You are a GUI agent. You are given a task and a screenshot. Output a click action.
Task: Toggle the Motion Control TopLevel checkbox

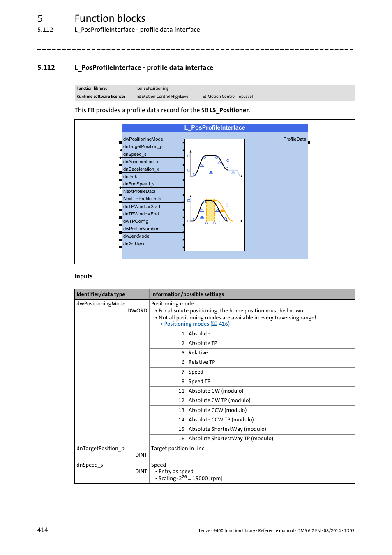pos(204,97)
